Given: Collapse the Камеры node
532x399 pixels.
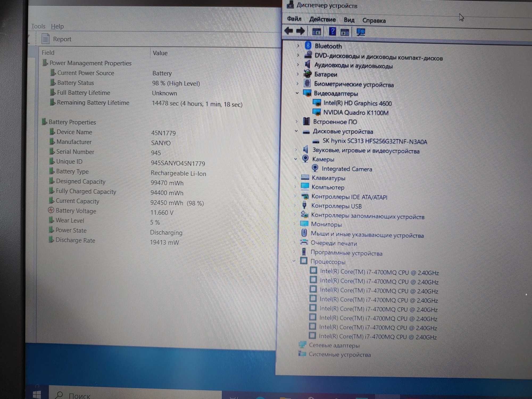Looking at the screenshot, I should pos(296,159).
